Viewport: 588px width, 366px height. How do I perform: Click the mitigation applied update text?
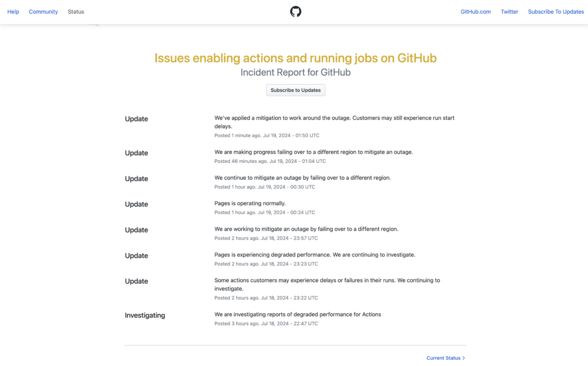pyautogui.click(x=335, y=122)
